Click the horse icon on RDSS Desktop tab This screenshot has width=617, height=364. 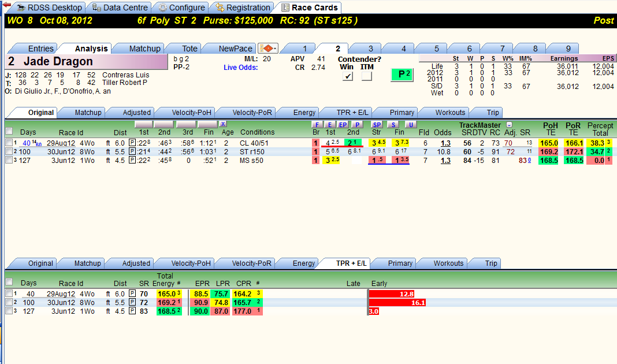click(x=20, y=8)
